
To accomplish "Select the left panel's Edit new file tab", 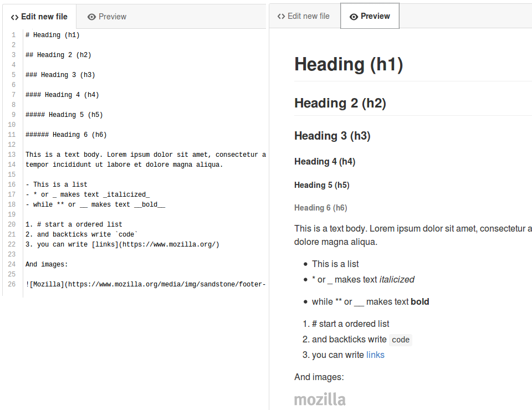I will [39, 17].
